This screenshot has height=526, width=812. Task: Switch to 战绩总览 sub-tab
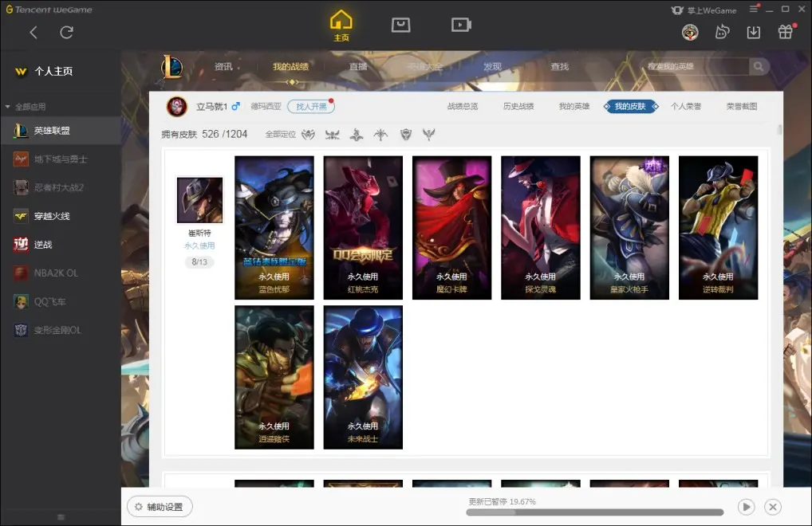pyautogui.click(x=463, y=107)
